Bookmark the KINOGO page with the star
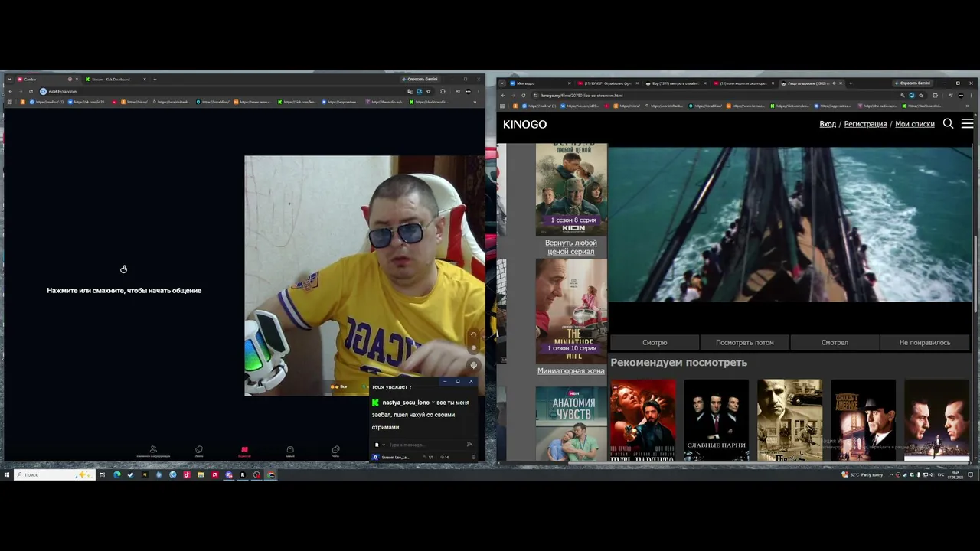 pos(920,96)
